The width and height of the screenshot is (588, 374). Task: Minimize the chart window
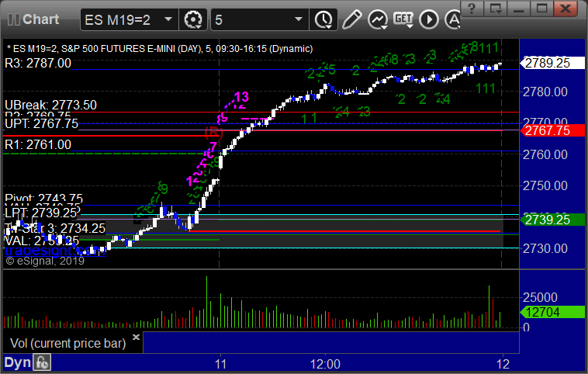pos(519,9)
